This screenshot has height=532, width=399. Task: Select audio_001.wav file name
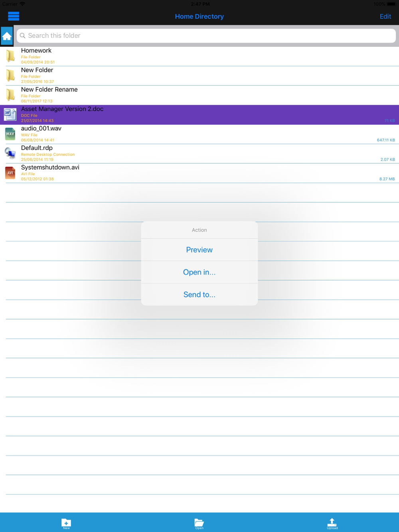[41, 128]
